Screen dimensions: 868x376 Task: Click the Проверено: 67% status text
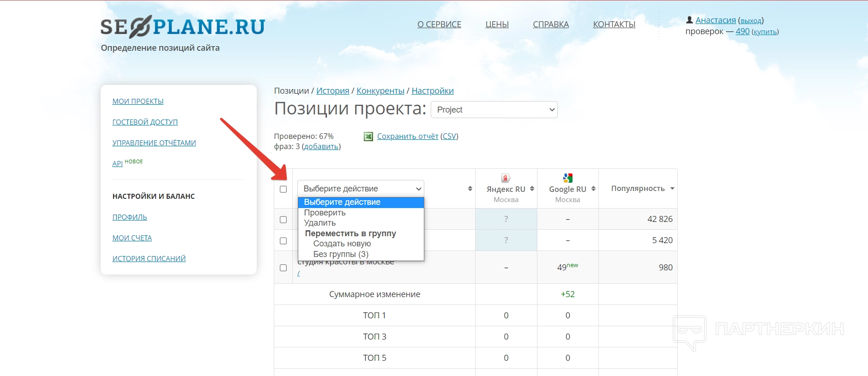point(304,136)
